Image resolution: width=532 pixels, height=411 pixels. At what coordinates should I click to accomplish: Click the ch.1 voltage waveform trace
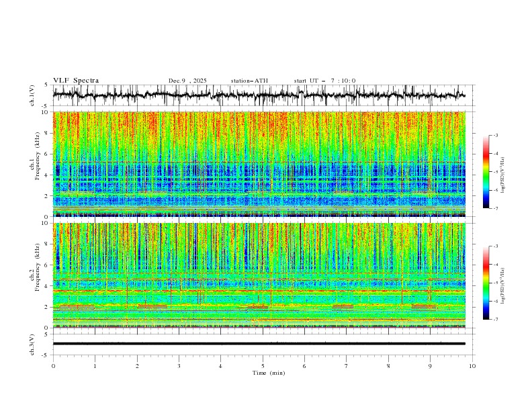coord(259,95)
